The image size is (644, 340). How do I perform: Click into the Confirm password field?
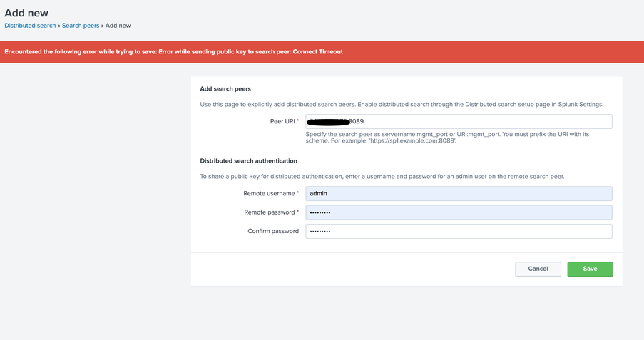pos(459,231)
